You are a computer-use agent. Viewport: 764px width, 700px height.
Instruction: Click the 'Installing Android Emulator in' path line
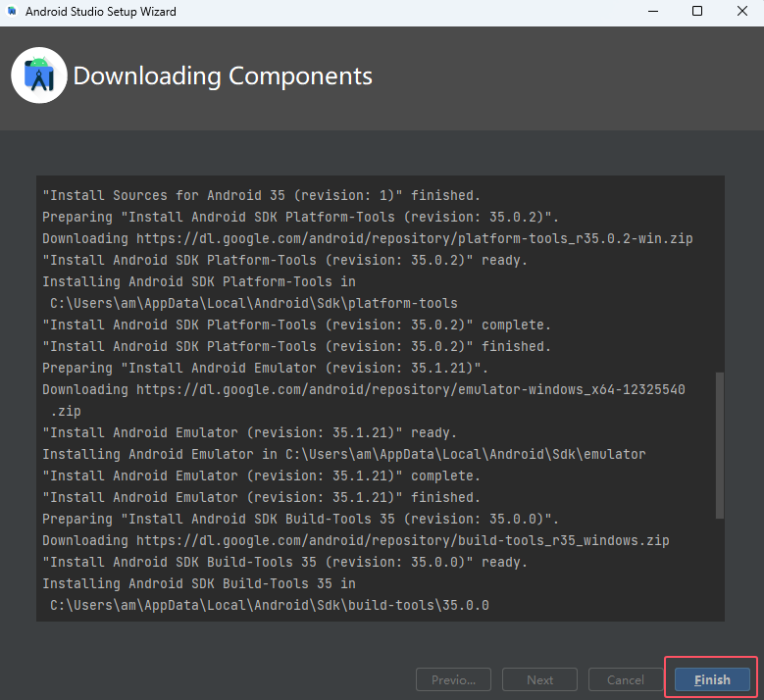coord(344,455)
